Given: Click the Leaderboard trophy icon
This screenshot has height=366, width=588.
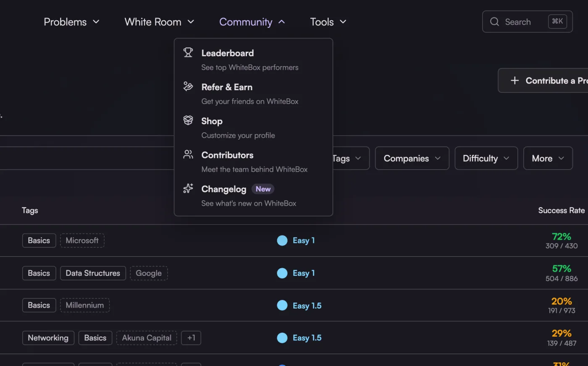Looking at the screenshot, I should pyautogui.click(x=188, y=52).
